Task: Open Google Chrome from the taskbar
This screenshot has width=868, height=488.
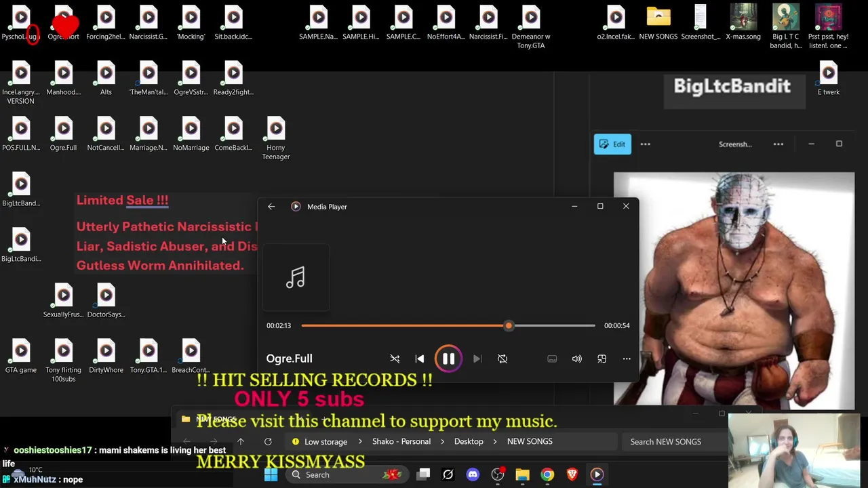Action: 547,475
